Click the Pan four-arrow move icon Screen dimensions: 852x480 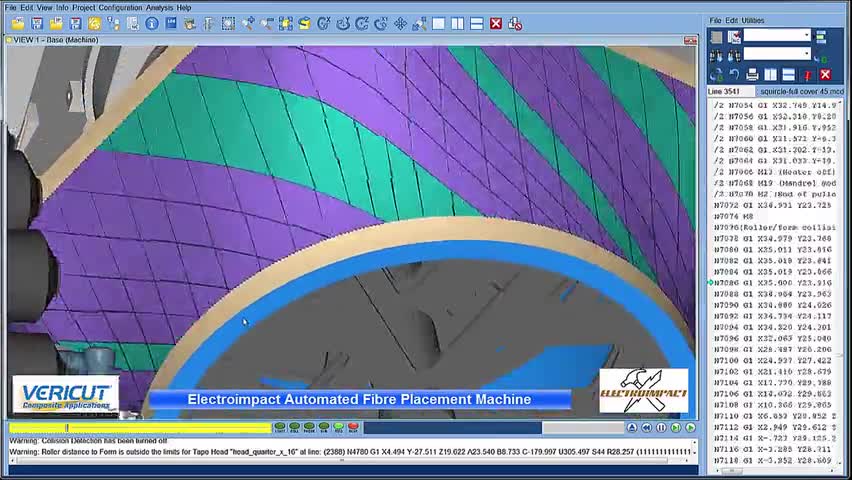pyautogui.click(x=400, y=23)
